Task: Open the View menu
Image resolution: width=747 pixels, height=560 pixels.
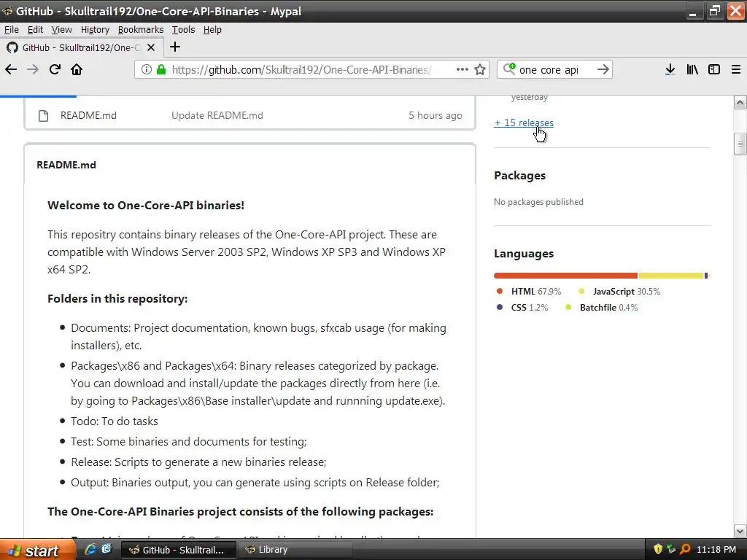Action: (62, 29)
